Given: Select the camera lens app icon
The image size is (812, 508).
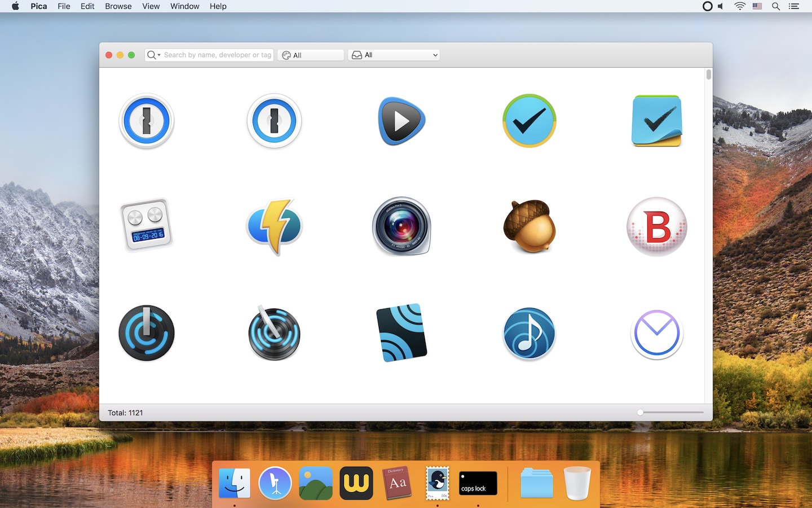Looking at the screenshot, I should tap(401, 226).
